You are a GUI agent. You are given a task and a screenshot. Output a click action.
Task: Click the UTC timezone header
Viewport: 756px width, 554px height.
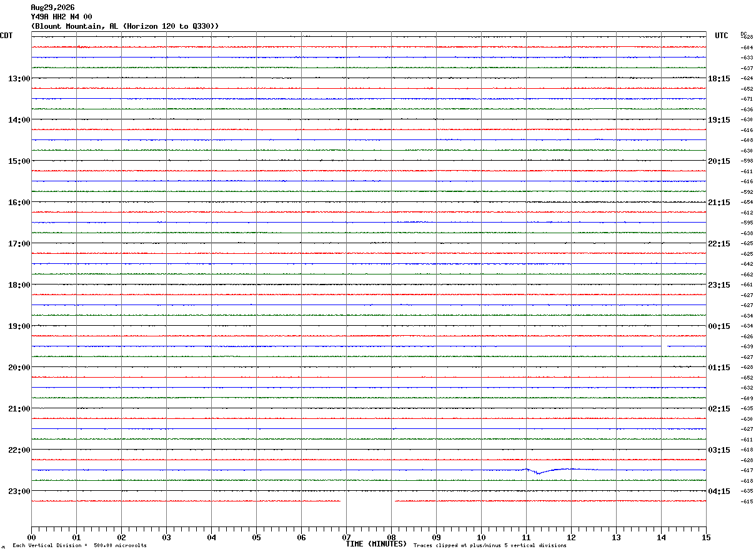(x=722, y=36)
